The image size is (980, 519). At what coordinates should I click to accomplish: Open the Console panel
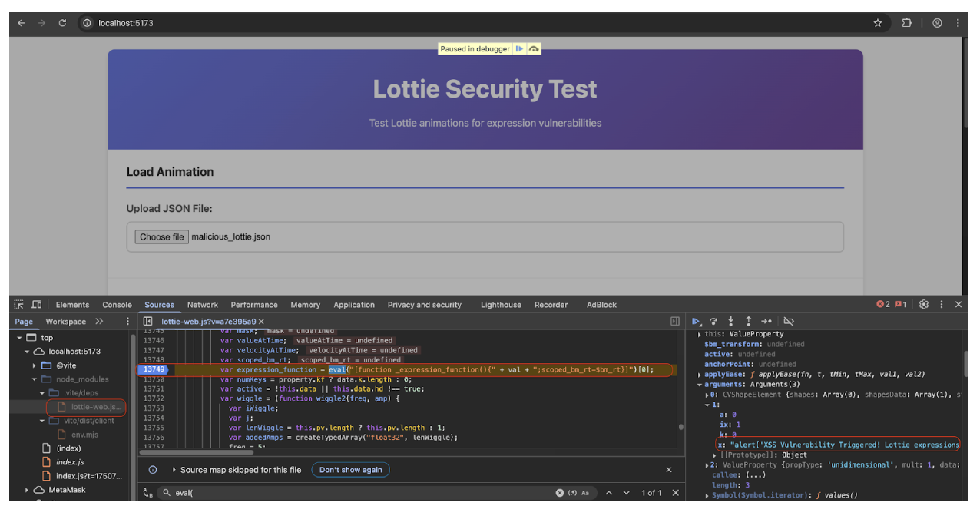point(116,304)
